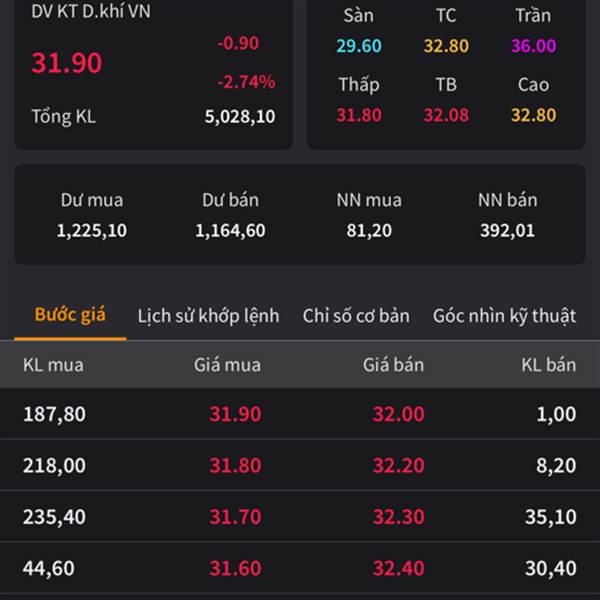Image resolution: width=600 pixels, height=600 pixels.
Task: Tap the Dư mua value 1,225,10
Action: click(92, 231)
